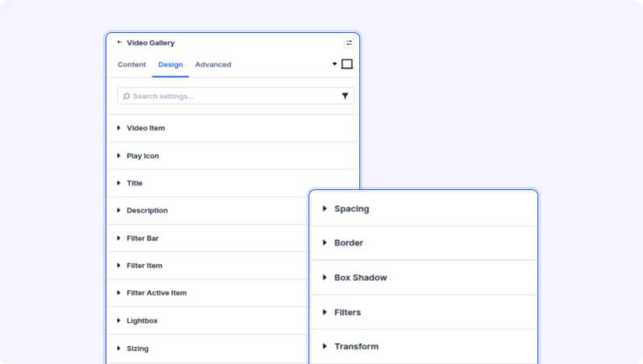Click the Video Item label
Viewport: 643px width, 364px height.
pyautogui.click(x=146, y=128)
